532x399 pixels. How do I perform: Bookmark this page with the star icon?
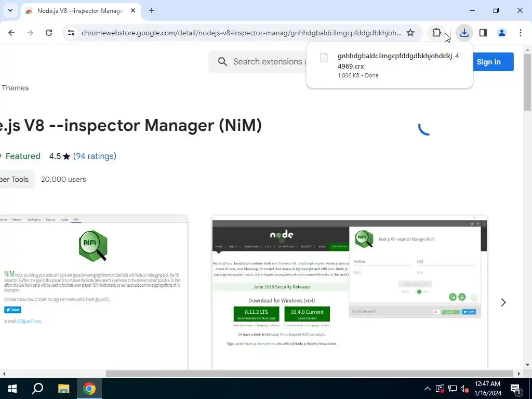[410, 33]
